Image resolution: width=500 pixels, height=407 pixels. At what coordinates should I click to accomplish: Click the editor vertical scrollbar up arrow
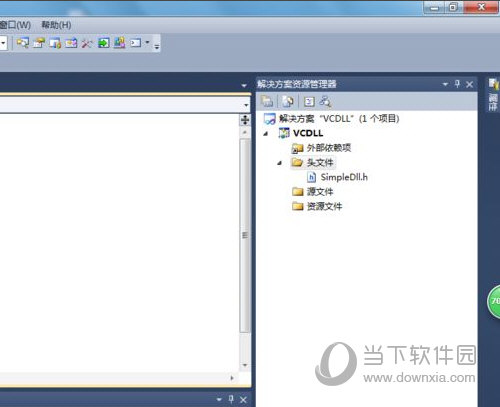pyautogui.click(x=245, y=132)
